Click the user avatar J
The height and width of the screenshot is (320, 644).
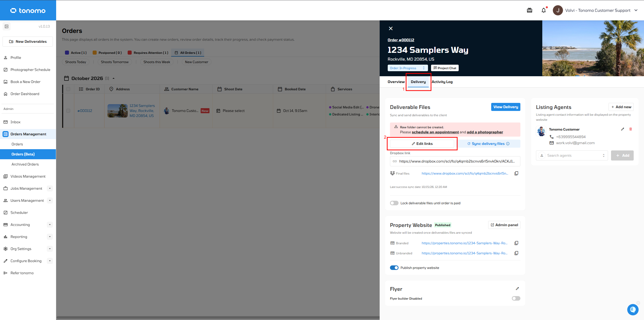pyautogui.click(x=558, y=10)
